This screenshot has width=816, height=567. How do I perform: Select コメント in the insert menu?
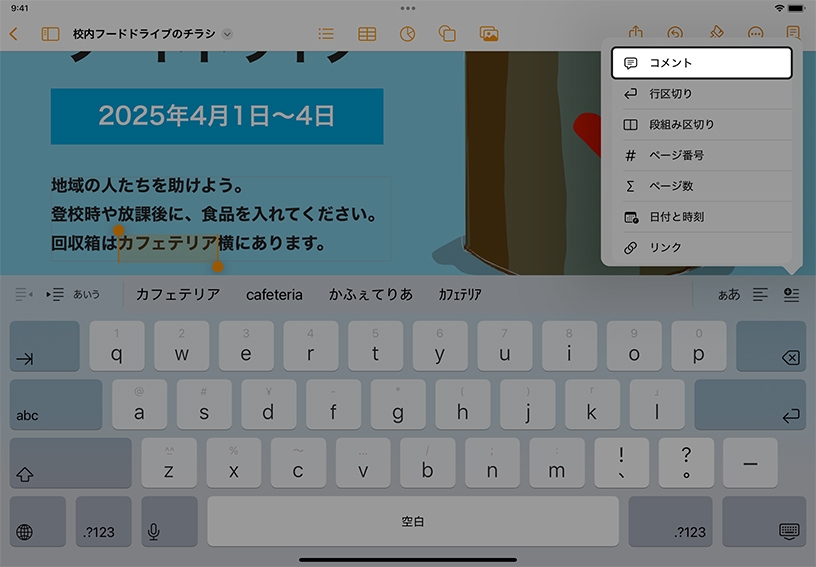701,63
